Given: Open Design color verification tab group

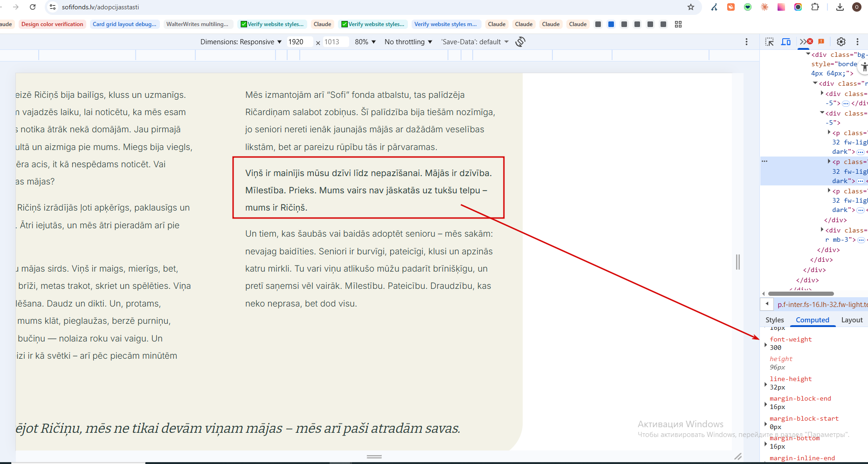Looking at the screenshot, I should point(52,24).
